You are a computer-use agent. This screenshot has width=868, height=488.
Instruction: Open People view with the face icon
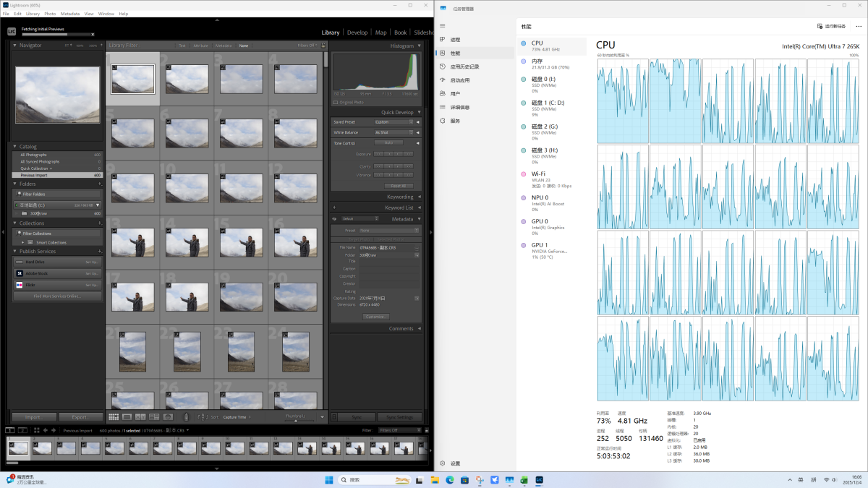click(168, 417)
